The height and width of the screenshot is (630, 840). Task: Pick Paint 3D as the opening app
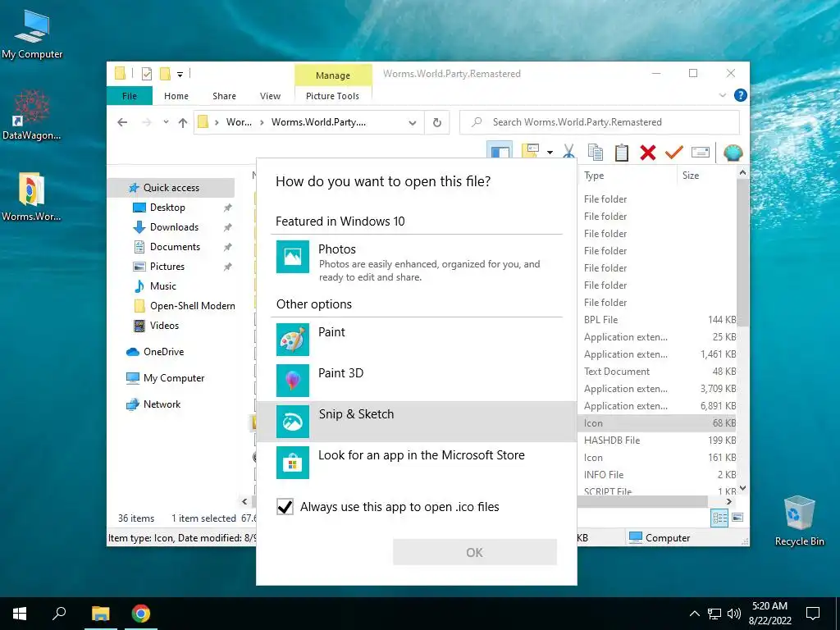[416, 381]
